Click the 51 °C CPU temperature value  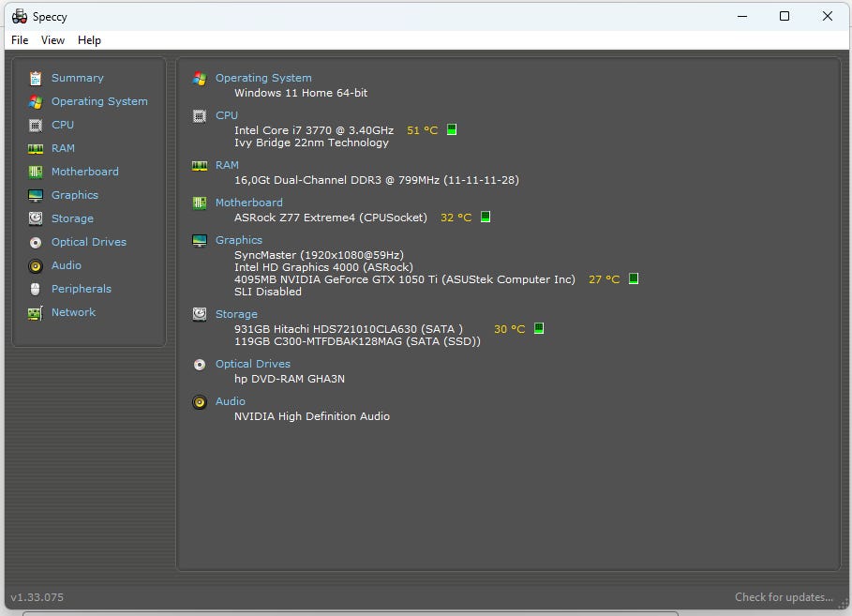pyautogui.click(x=422, y=130)
